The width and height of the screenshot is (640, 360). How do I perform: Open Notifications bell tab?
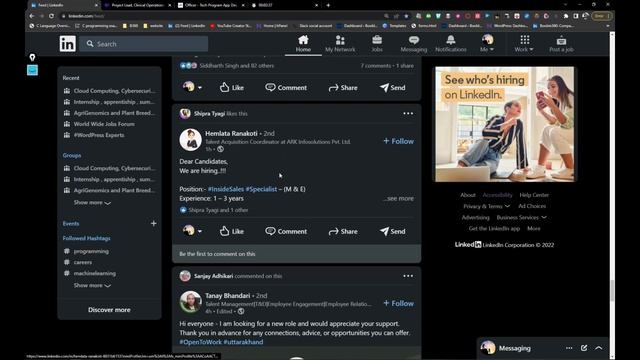(451, 44)
